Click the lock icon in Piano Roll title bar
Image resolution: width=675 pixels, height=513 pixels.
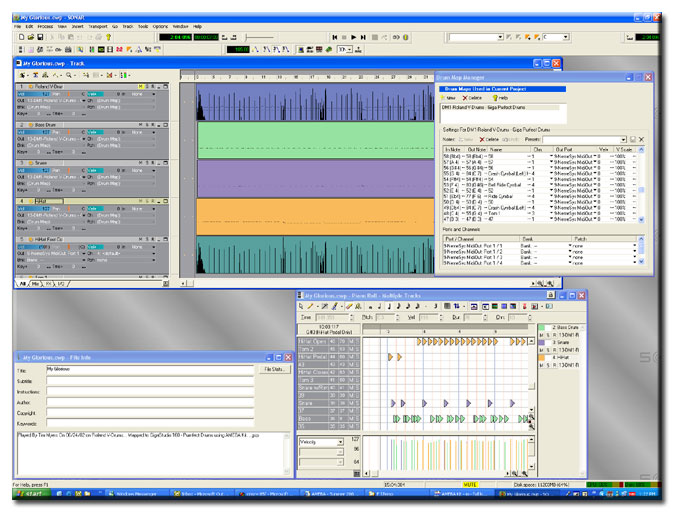551,295
